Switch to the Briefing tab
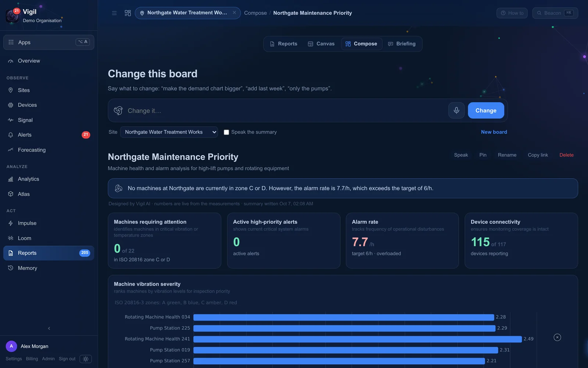 point(402,44)
